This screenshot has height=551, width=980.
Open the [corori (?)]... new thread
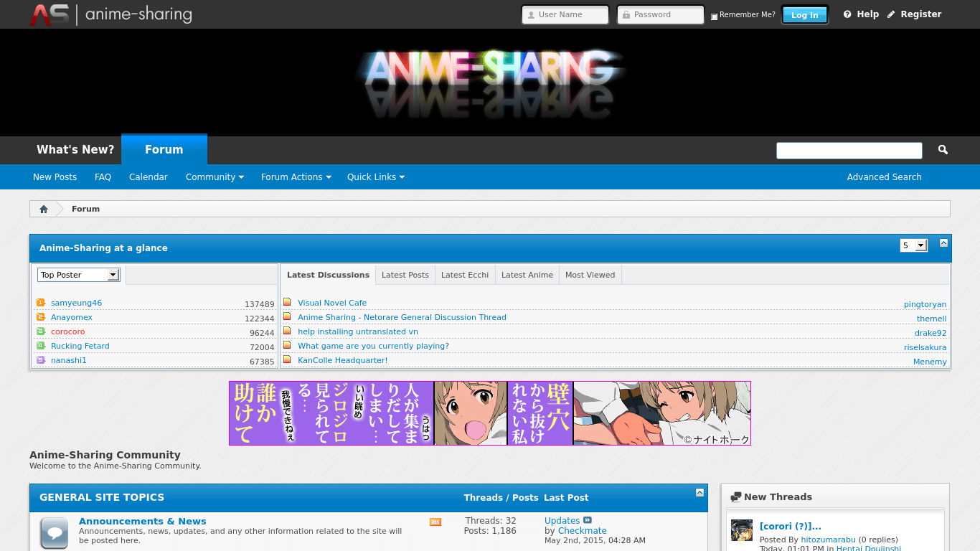pyautogui.click(x=790, y=527)
